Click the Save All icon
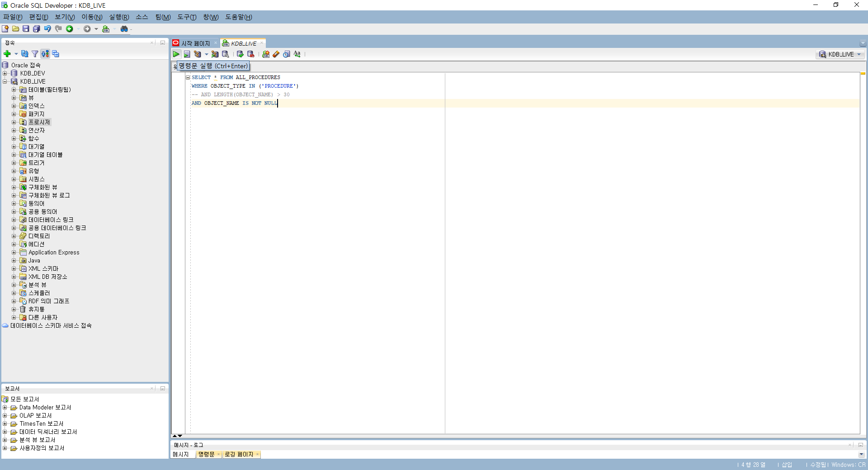Screen dimensions: 868x470 [37, 29]
